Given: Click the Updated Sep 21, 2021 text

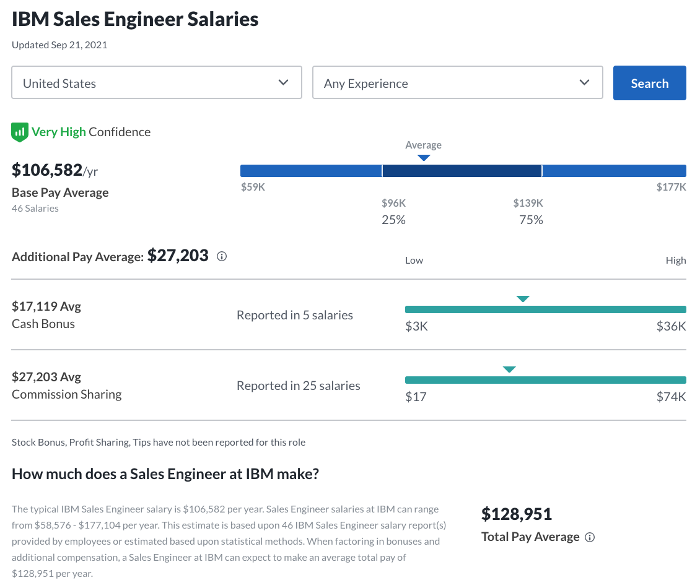Looking at the screenshot, I should point(59,45).
